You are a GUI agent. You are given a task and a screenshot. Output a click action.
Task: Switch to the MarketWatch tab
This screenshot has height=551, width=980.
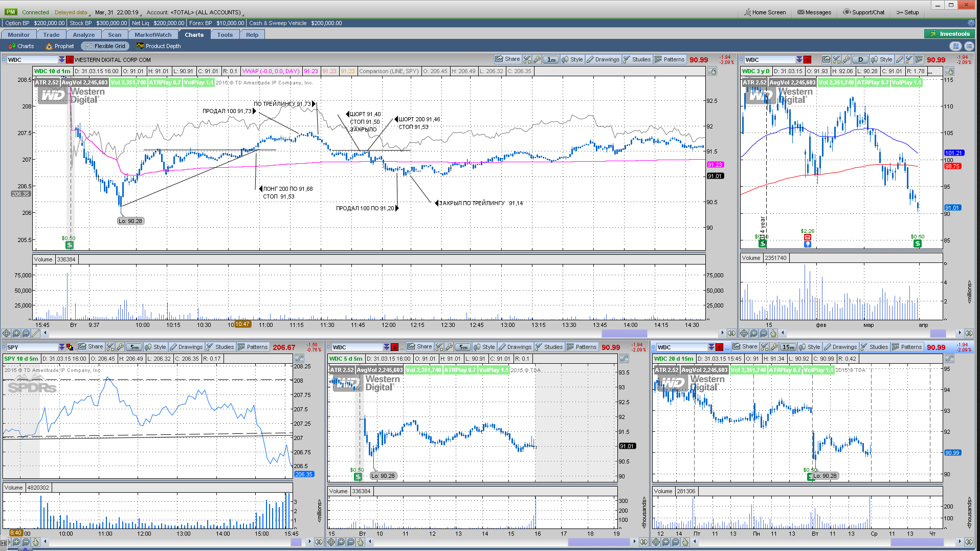click(153, 35)
